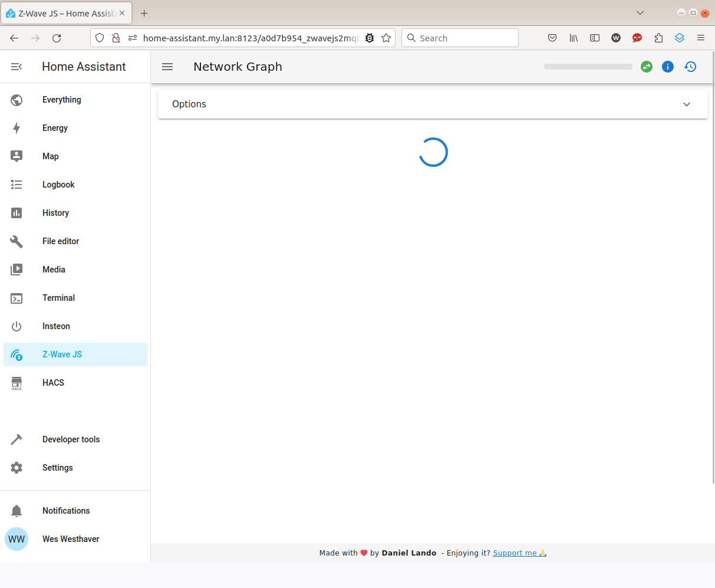Image resolution: width=715 pixels, height=588 pixels.
Task: Click the Media play icon
Action: tap(17, 270)
